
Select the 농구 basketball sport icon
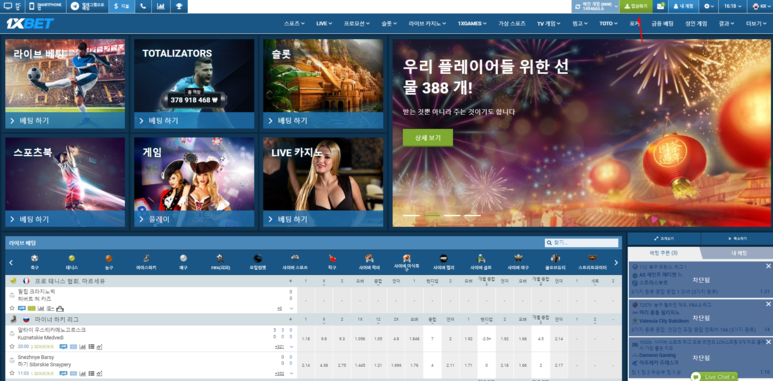[x=108, y=262]
